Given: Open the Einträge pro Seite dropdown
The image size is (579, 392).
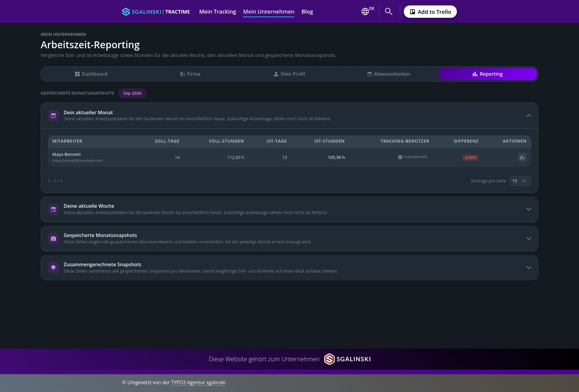Looking at the screenshot, I should point(520,181).
